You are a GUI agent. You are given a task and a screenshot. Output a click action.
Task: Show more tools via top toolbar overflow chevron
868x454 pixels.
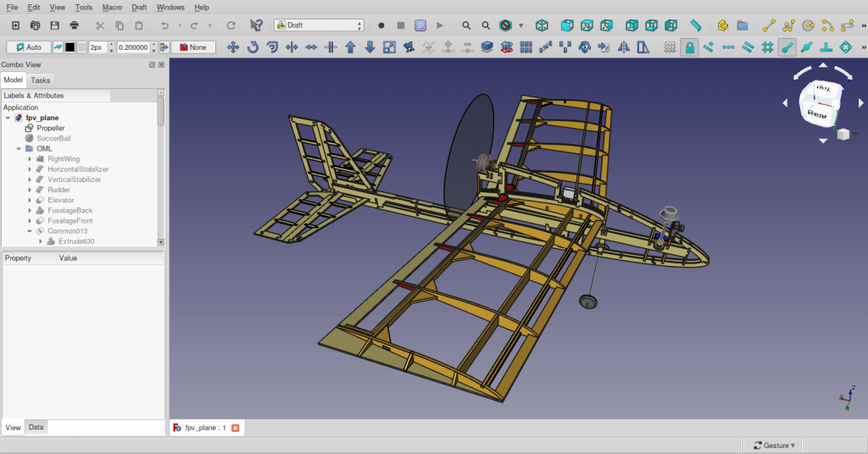[864, 25]
